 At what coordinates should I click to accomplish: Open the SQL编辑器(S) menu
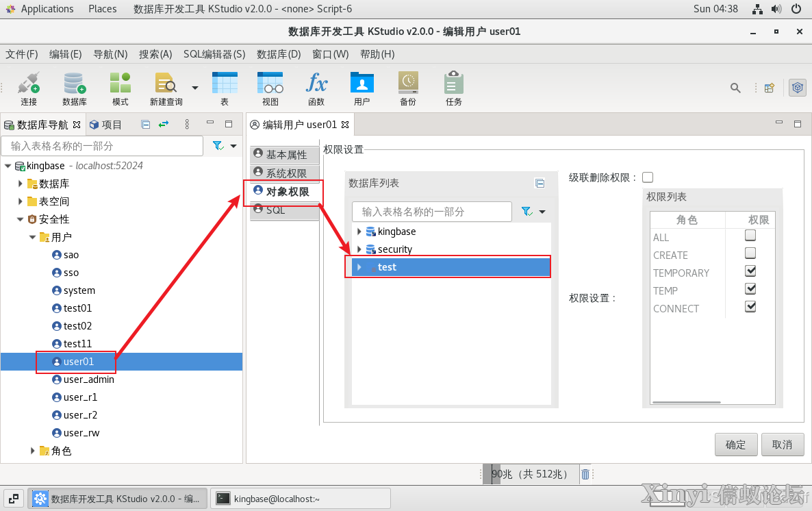[214, 54]
